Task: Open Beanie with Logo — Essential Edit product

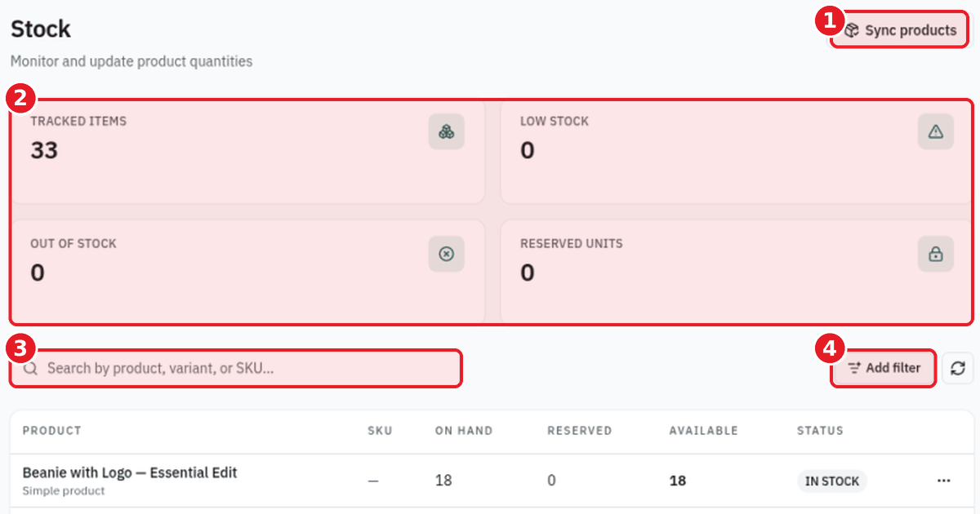Action: (x=130, y=472)
